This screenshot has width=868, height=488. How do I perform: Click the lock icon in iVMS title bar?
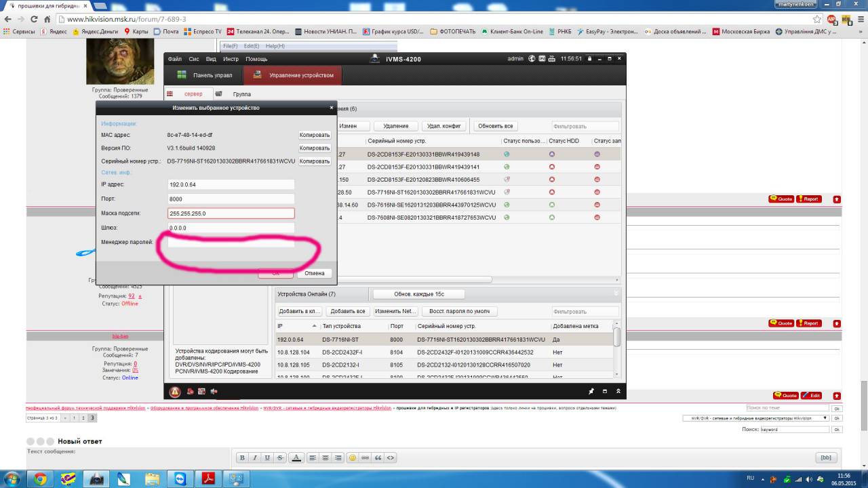(591, 59)
